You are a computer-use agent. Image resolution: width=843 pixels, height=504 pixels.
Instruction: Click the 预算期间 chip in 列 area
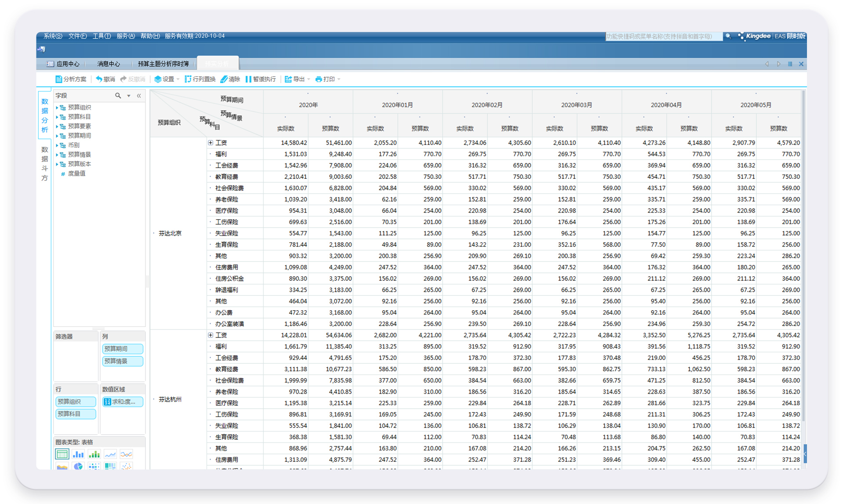tap(123, 349)
